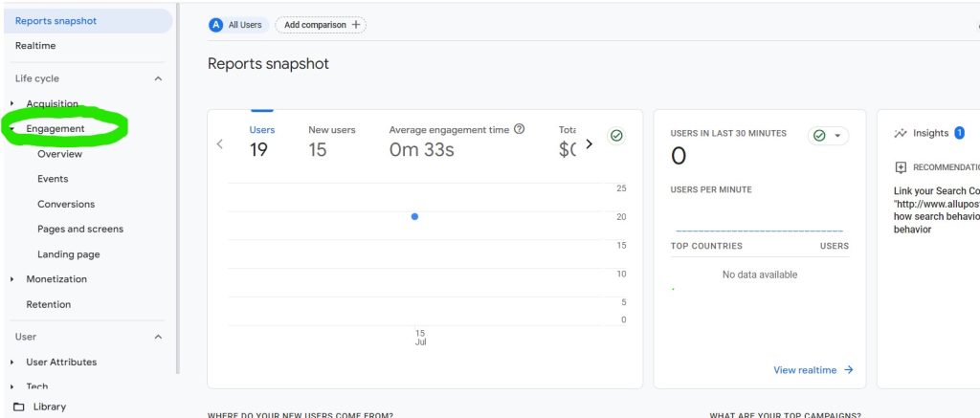Expand the Monetization tree arrow
The height and width of the screenshot is (418, 980).
click(11, 279)
